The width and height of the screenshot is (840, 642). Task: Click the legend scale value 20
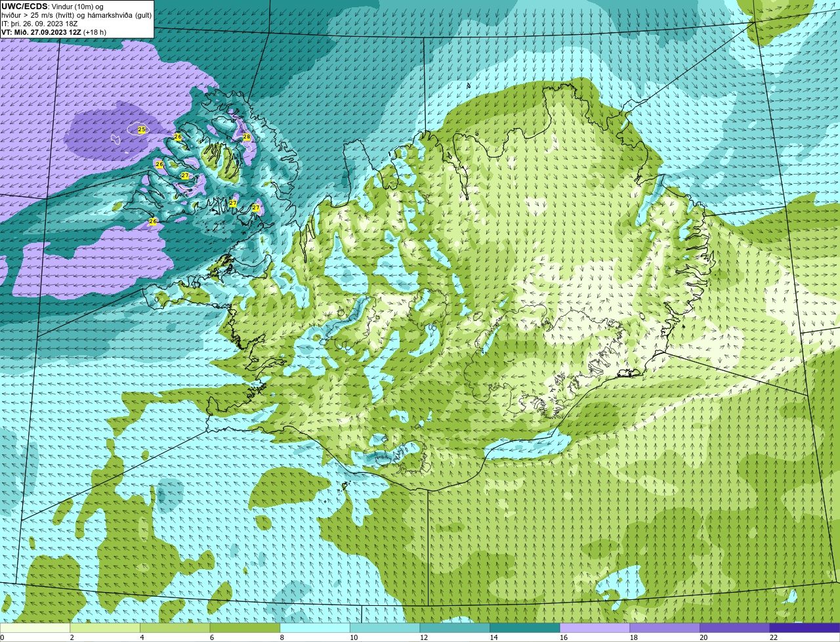point(703,637)
